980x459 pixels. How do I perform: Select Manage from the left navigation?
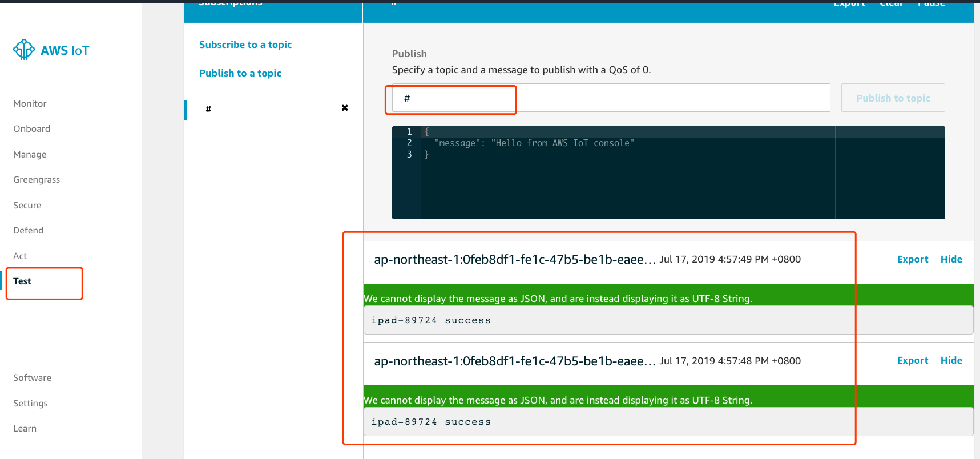pos(30,155)
